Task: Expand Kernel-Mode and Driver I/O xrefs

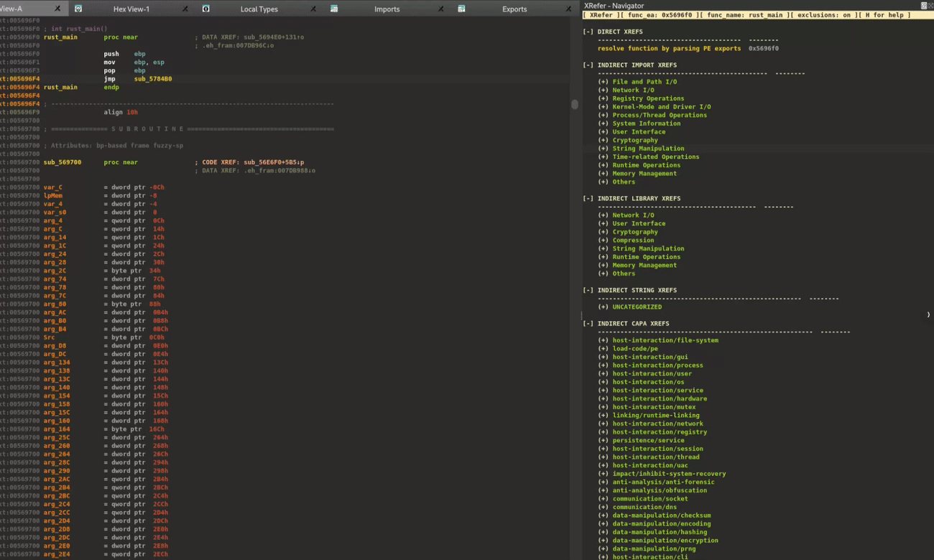Action: coord(604,107)
